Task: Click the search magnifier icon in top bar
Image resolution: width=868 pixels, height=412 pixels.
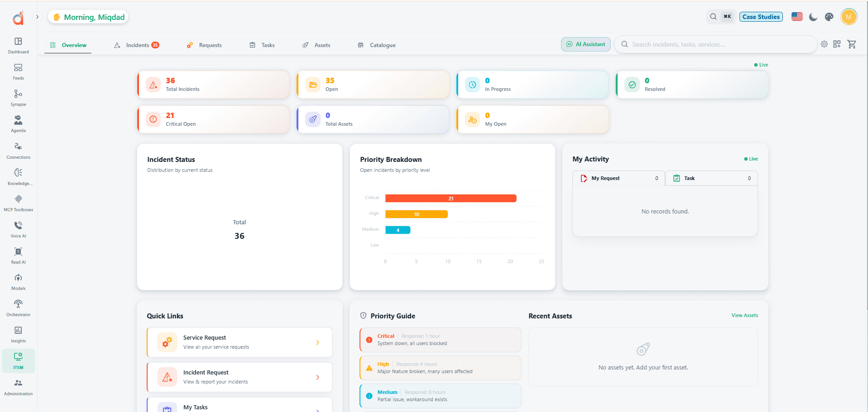Action: click(713, 17)
